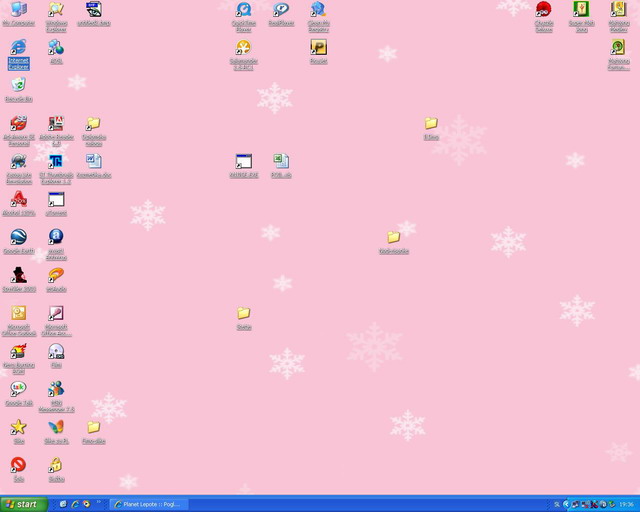Open the Internet Explorer desktop shortcut
Image resolution: width=640 pixels, height=512 pixels.
tap(18, 48)
